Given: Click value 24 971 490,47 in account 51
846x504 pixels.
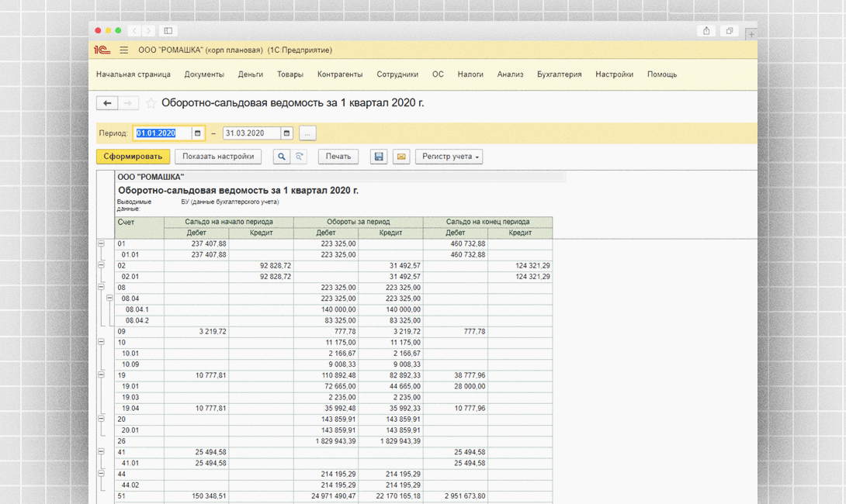Looking at the screenshot, I should [334, 496].
